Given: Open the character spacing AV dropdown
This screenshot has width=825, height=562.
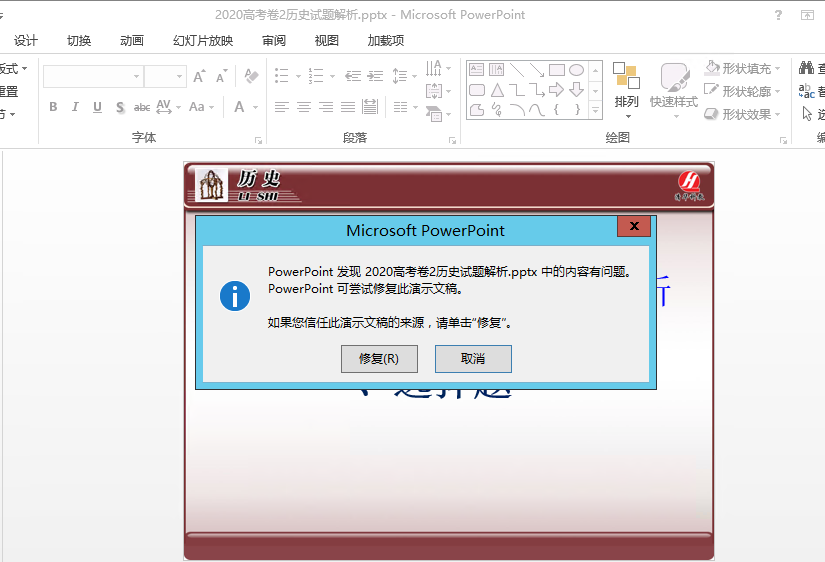Looking at the screenshot, I should tap(168, 107).
